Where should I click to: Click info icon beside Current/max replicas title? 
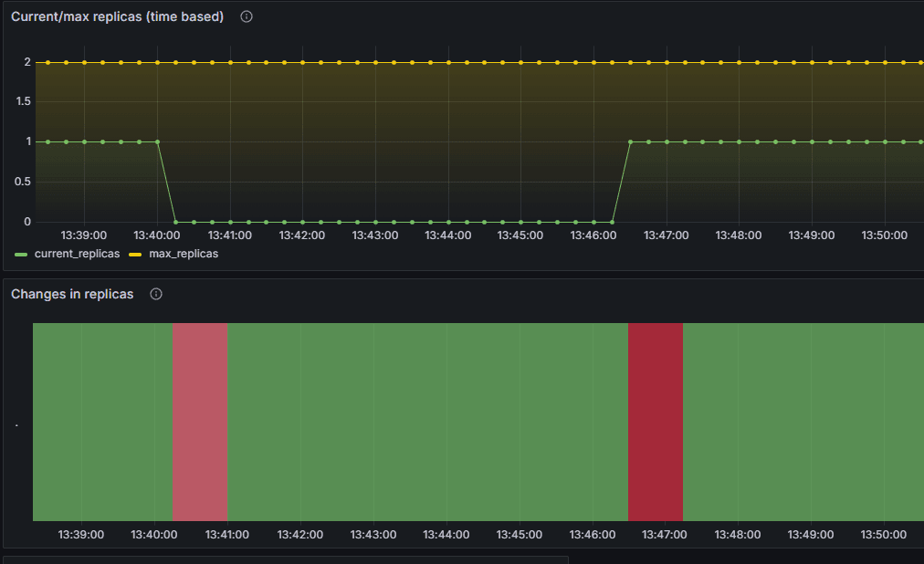(246, 16)
